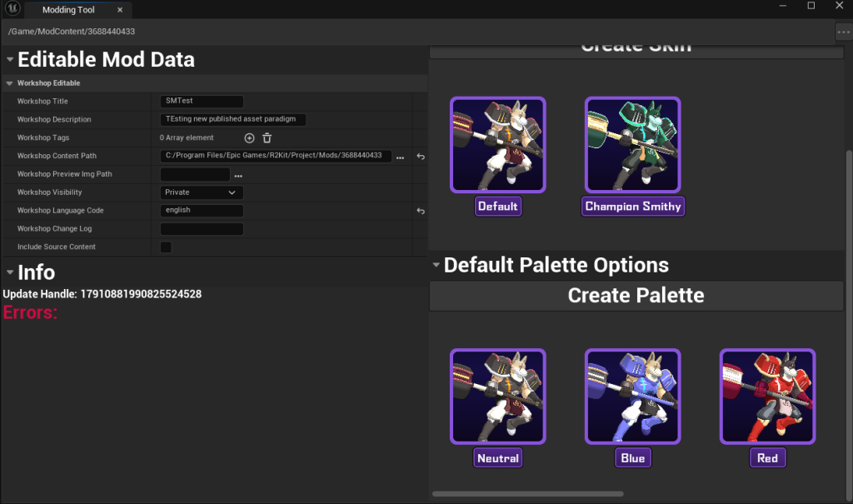Click the partially visible Create Skin button
The image size is (853, 504).
point(636,52)
